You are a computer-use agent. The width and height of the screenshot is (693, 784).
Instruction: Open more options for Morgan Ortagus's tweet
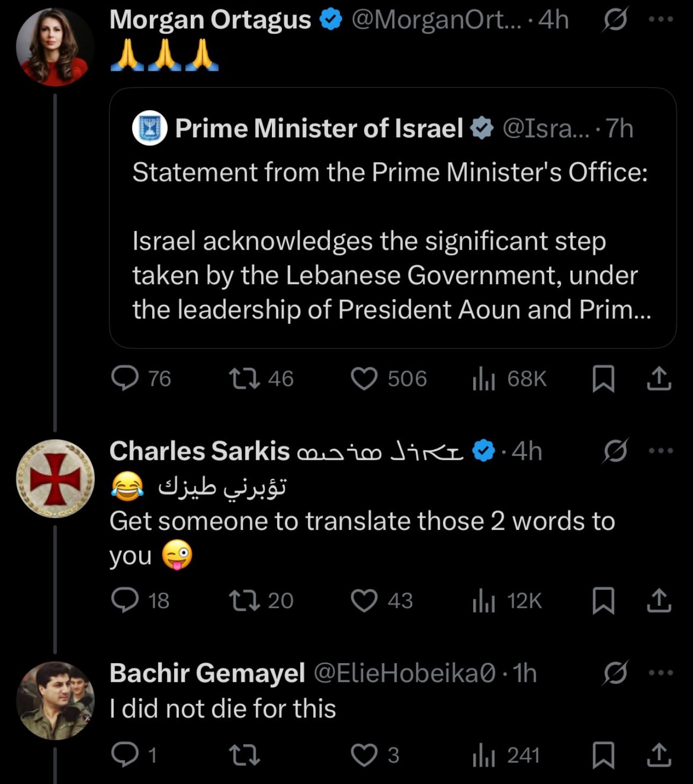[x=660, y=19]
